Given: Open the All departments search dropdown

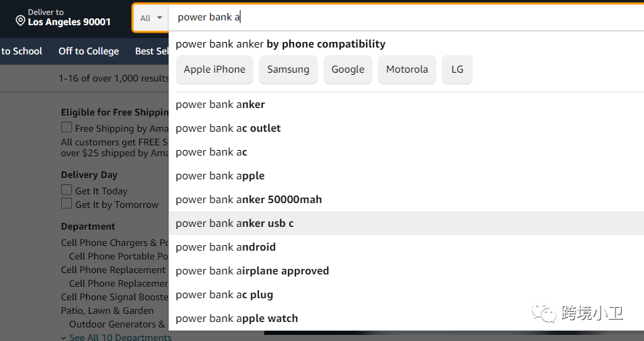Looking at the screenshot, I should point(151,18).
